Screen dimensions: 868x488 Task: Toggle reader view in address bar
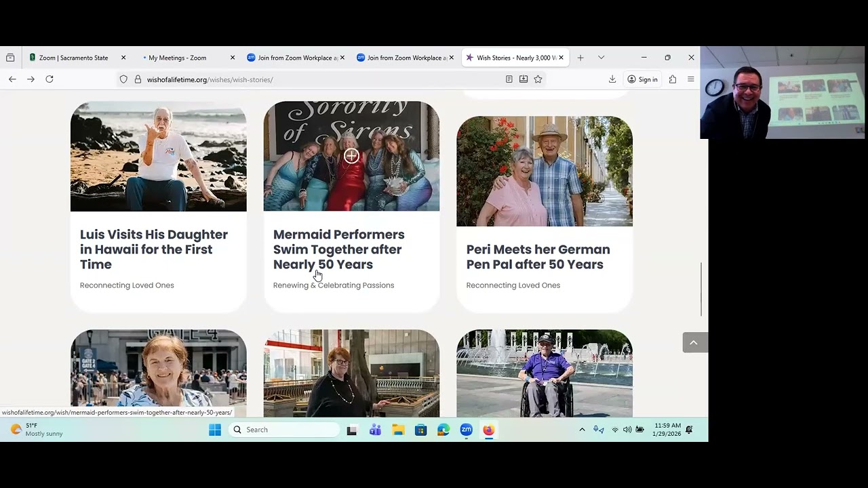click(509, 79)
